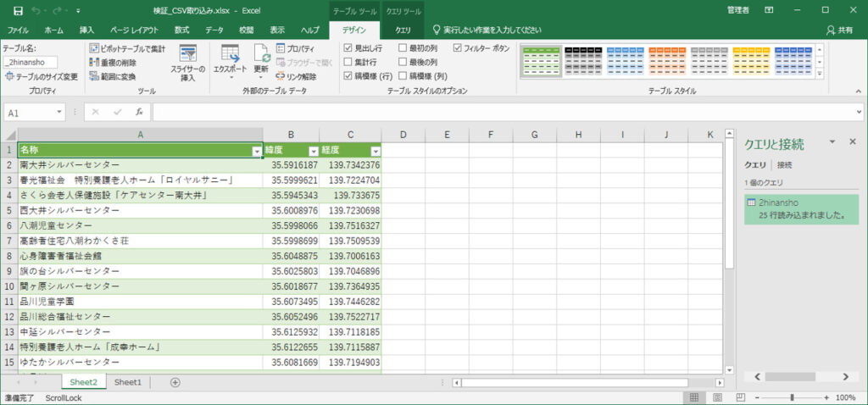Open table プロパティ in external data group

[295, 48]
